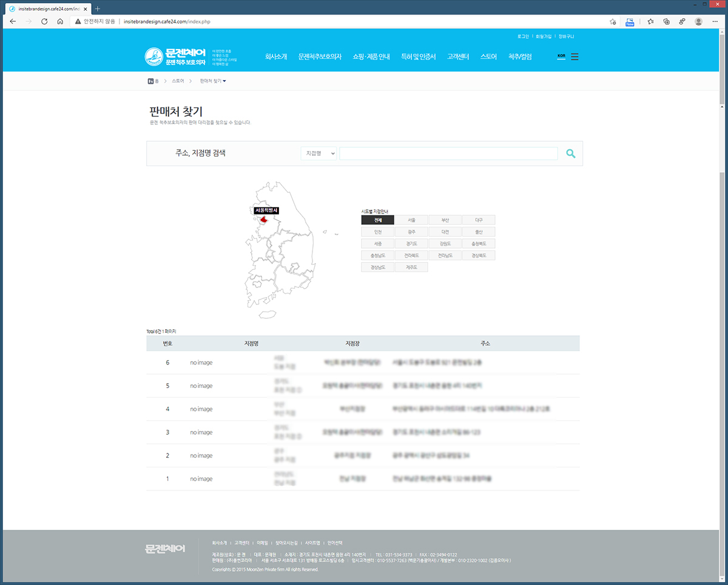Click the browser profile avatar icon
This screenshot has height=585, width=728.
[x=698, y=21]
